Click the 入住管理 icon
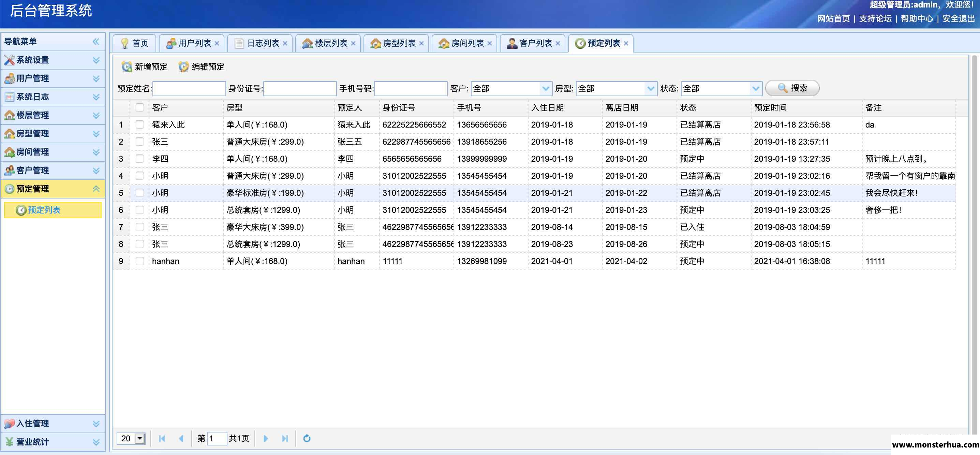 [x=9, y=423]
